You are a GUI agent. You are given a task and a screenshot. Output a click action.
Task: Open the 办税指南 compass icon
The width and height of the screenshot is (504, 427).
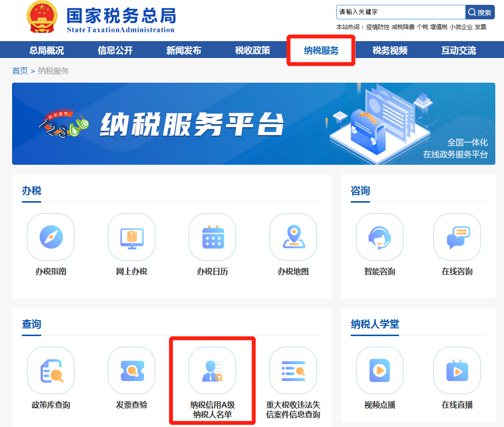click(51, 237)
